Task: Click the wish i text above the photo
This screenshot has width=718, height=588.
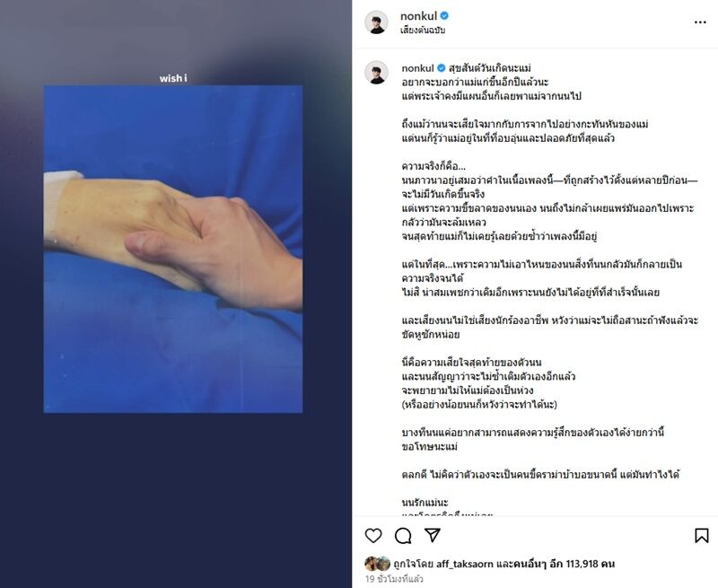Action: (173, 78)
